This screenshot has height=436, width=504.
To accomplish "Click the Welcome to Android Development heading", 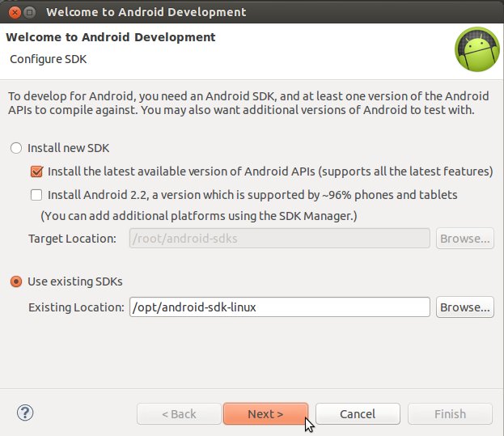I will tap(111, 37).
